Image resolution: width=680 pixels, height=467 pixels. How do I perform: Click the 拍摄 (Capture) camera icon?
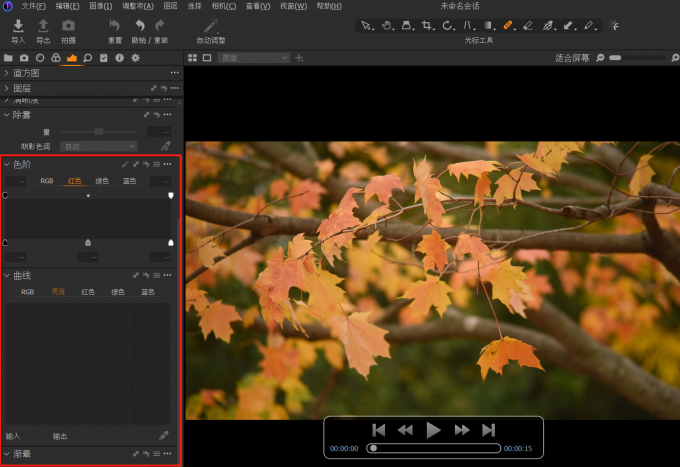pyautogui.click(x=68, y=26)
